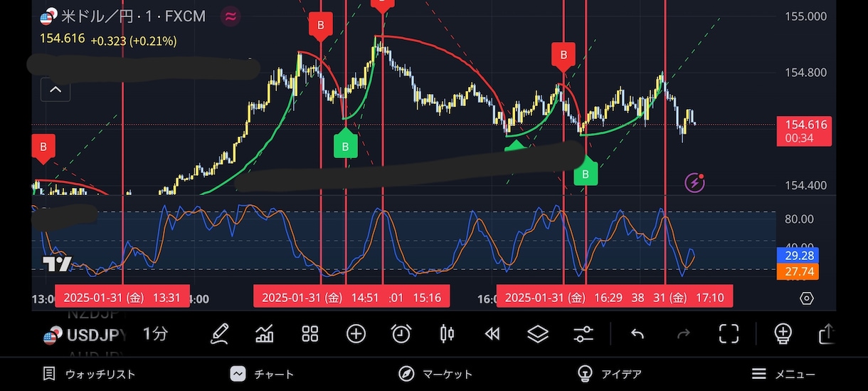The width and height of the screenshot is (868, 391).
Task: Tap the 2025-01-31 (金) 14:51 time label
Action: tap(320, 298)
